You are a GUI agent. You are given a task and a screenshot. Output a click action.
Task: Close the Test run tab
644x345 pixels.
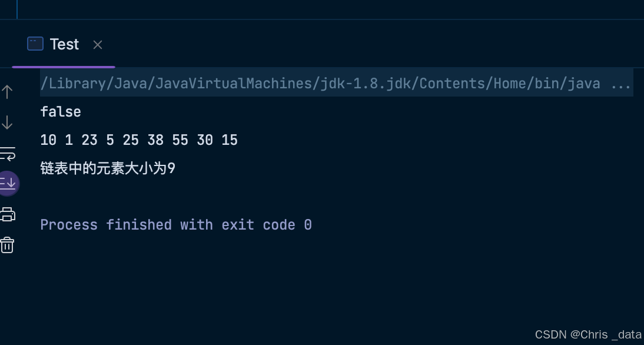98,45
